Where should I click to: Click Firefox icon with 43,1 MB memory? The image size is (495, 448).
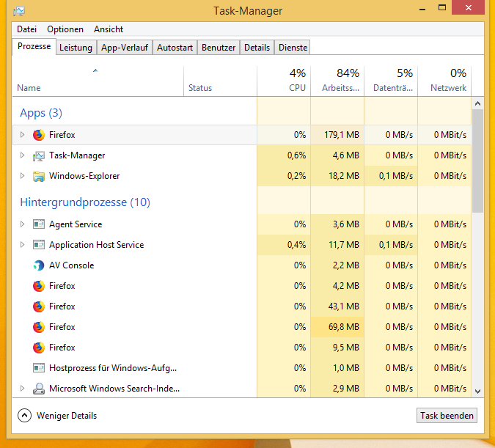click(x=39, y=306)
